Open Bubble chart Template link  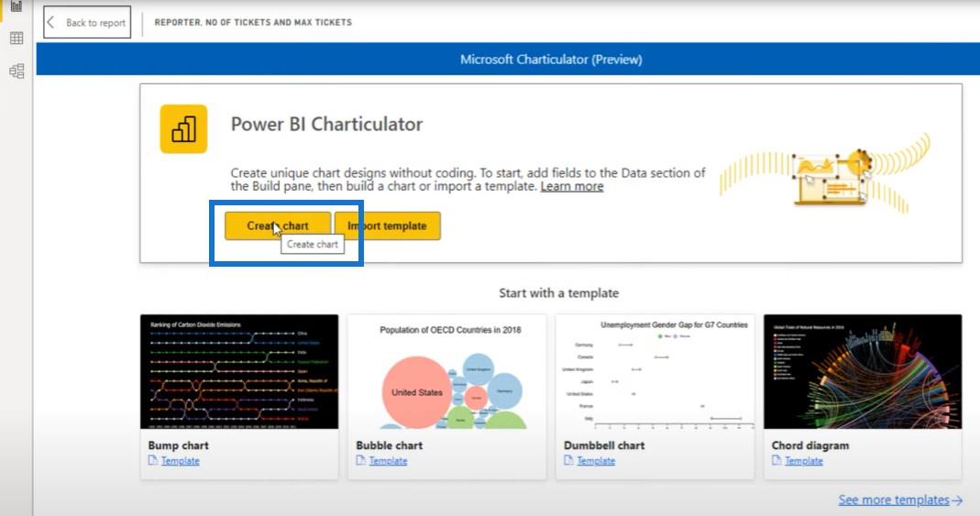click(x=388, y=461)
